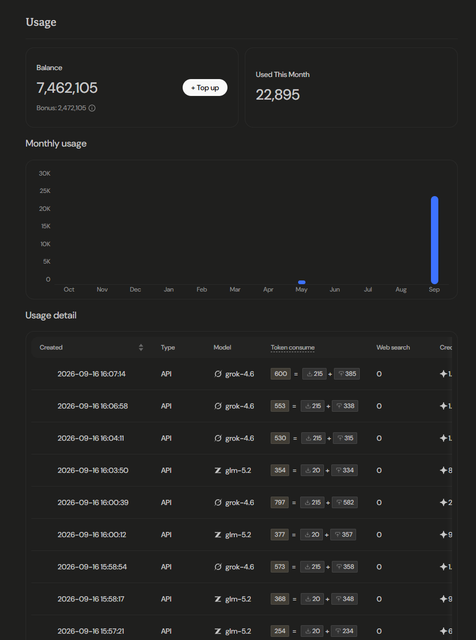
Task: Select the September usage bar
Action: [434, 240]
